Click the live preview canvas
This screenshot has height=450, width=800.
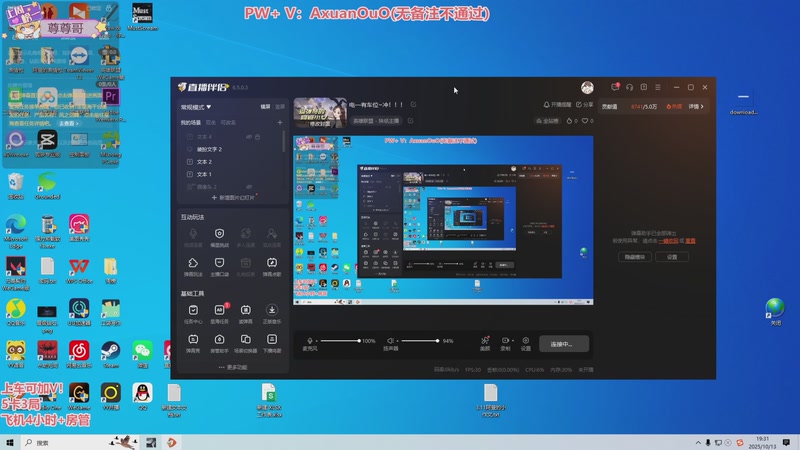coord(443,220)
